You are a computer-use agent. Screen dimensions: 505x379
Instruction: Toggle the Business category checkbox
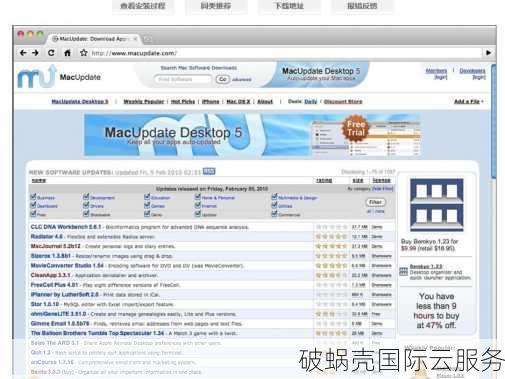(33, 196)
